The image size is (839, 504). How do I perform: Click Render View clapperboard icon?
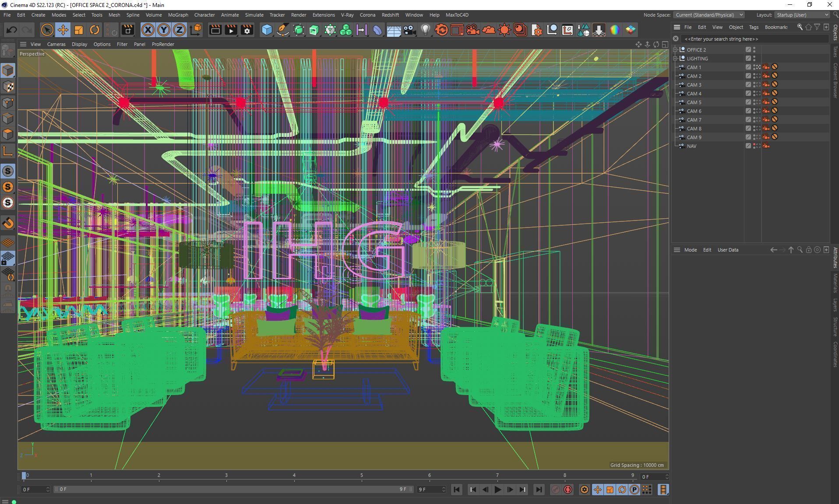(215, 30)
